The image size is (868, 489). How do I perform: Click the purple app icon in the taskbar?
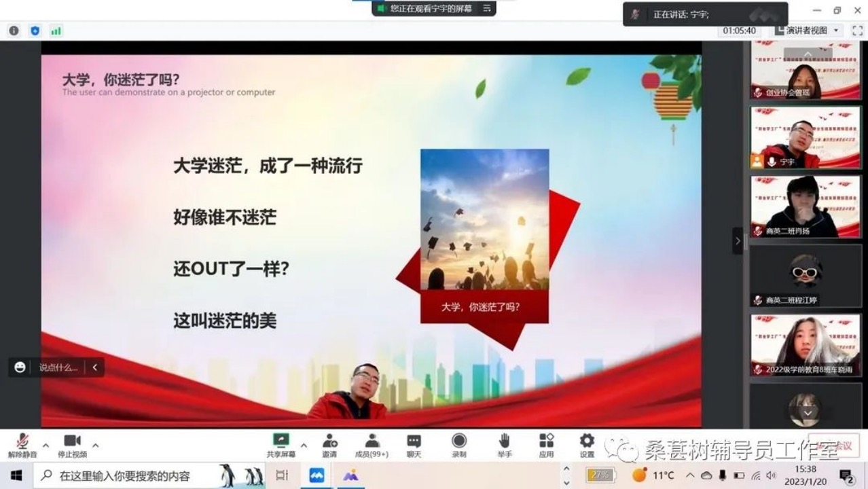(350, 475)
